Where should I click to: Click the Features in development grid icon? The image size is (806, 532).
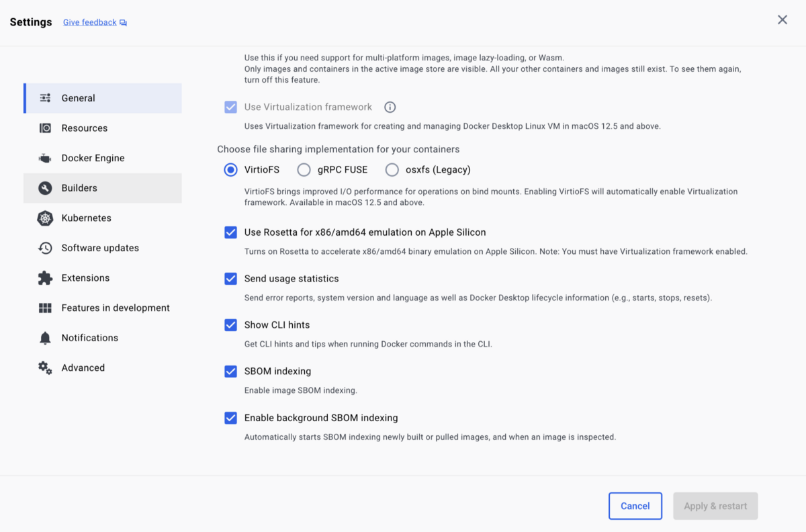click(x=45, y=308)
